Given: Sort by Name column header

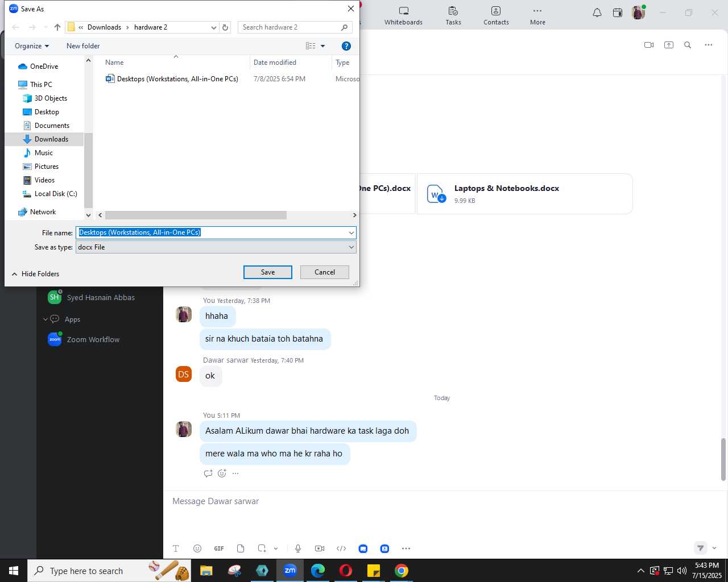Looking at the screenshot, I should click(x=114, y=63).
